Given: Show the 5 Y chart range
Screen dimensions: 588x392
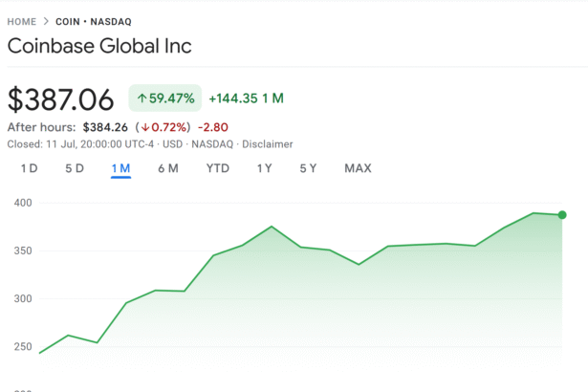Looking at the screenshot, I should point(308,168).
